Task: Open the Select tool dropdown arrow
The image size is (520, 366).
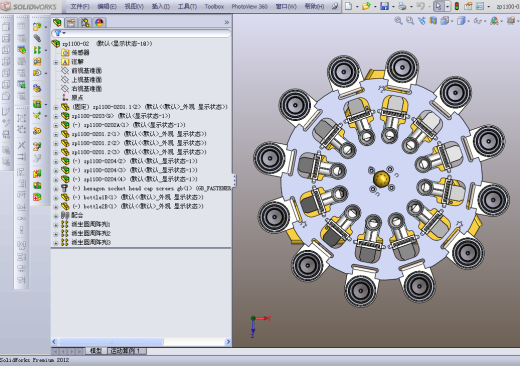Action: pyautogui.click(x=447, y=6)
